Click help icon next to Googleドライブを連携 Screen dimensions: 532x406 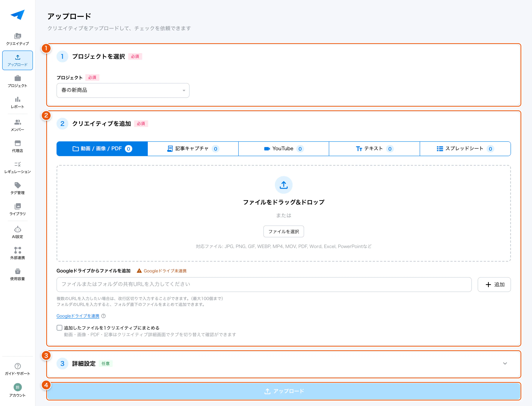point(103,316)
